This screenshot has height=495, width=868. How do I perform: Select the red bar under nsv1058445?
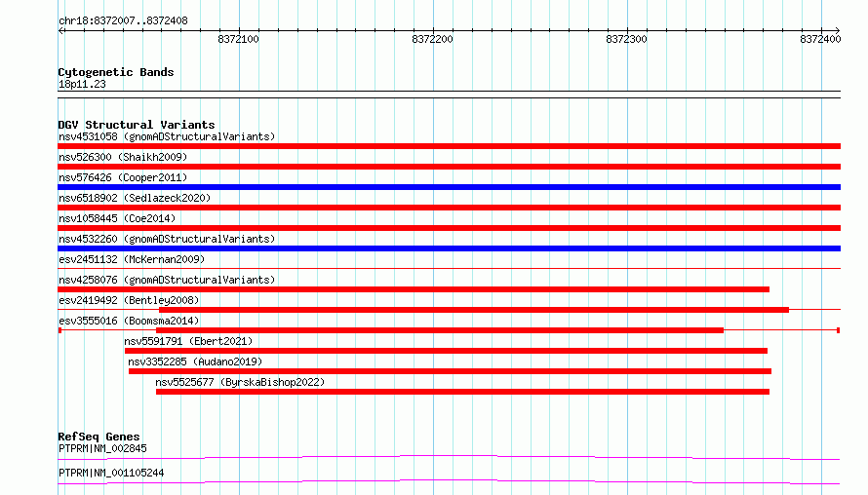click(x=449, y=228)
